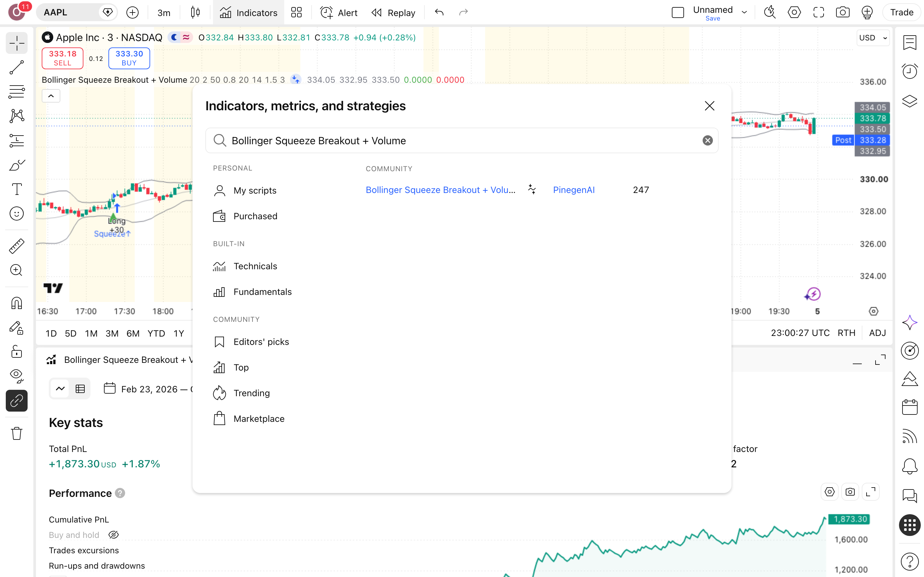
Task: Select the trend line drawing tool
Action: tap(16, 67)
